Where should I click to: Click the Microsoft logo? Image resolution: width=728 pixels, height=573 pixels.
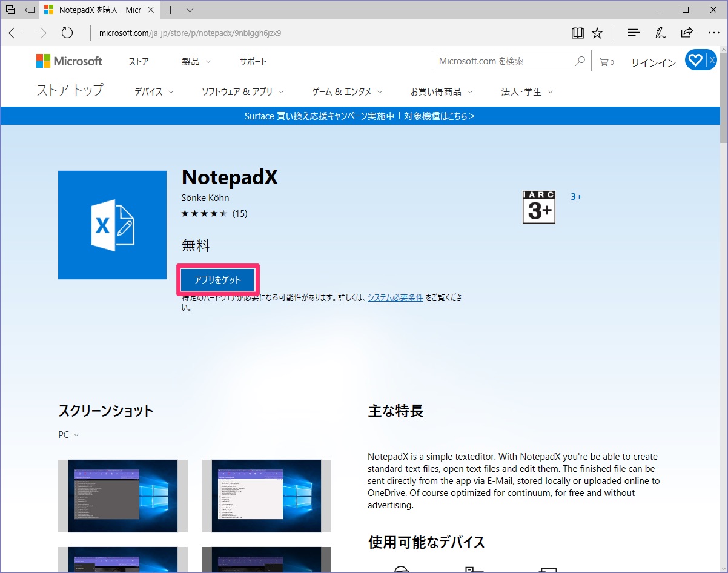click(x=69, y=61)
